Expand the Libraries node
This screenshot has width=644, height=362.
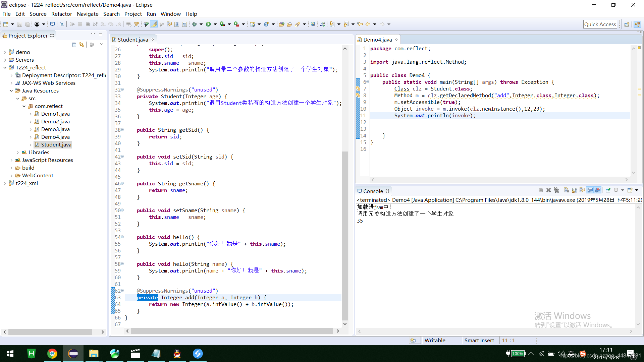tap(17, 153)
